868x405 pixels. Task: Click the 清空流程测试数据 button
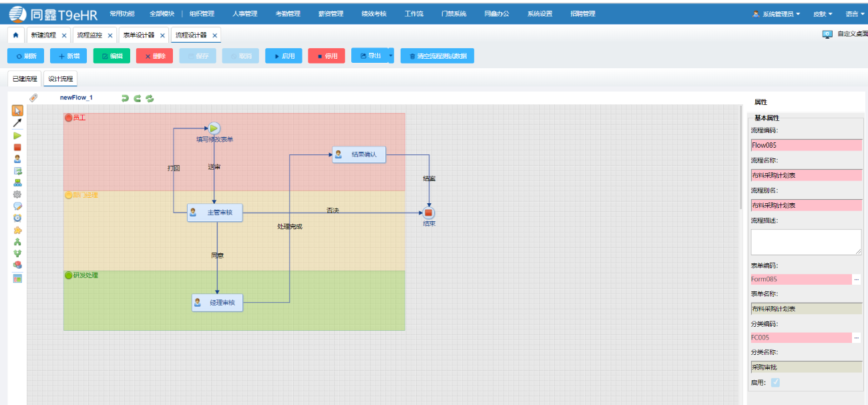(437, 56)
